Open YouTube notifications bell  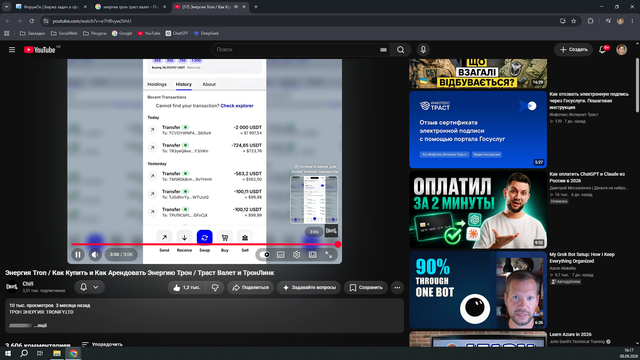click(602, 49)
